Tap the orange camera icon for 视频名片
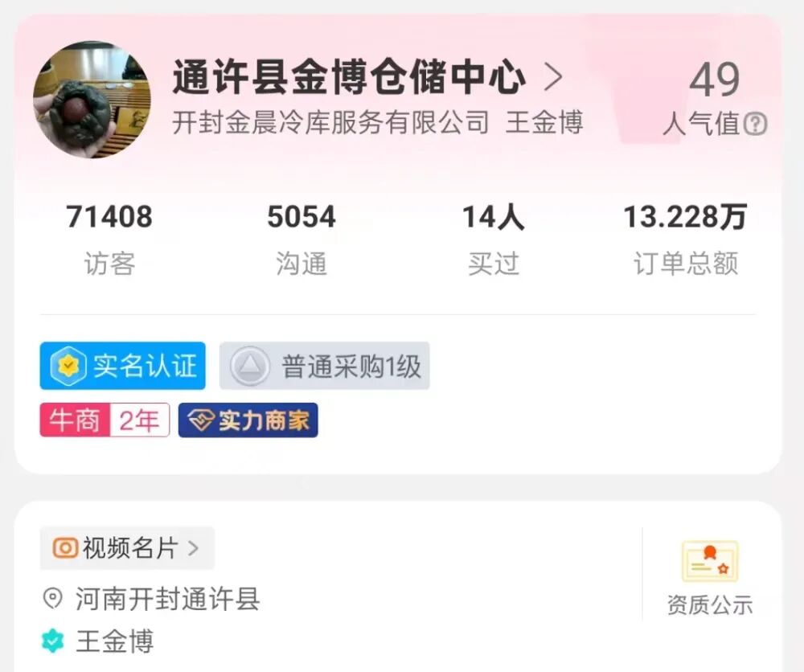 (65, 548)
